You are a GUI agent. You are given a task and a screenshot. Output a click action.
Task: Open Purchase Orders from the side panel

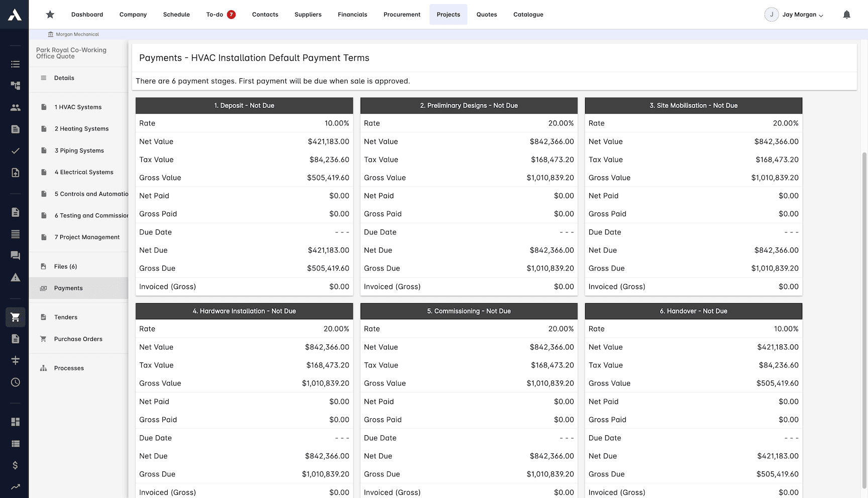click(78, 339)
